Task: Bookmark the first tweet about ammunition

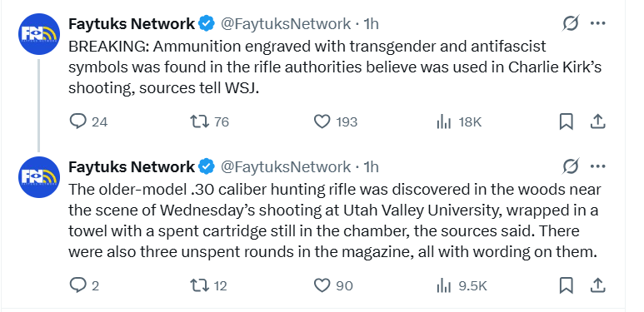Action: pos(567,121)
